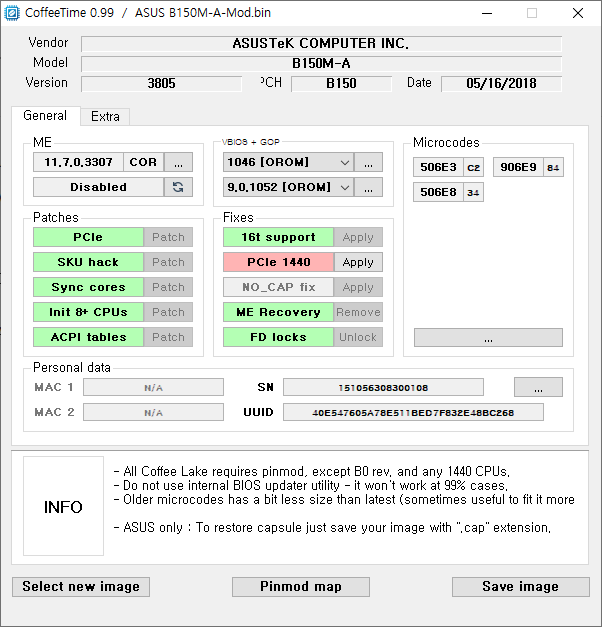Click the UUID field
602x627 pixels.
click(x=413, y=412)
